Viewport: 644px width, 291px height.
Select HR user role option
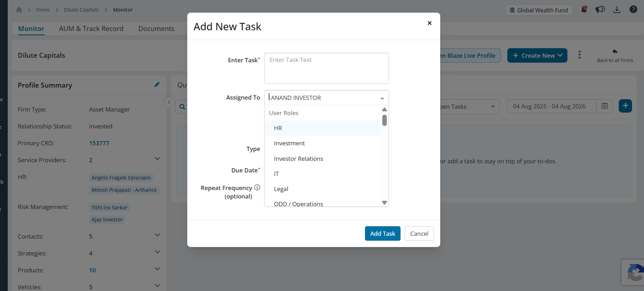(x=323, y=128)
